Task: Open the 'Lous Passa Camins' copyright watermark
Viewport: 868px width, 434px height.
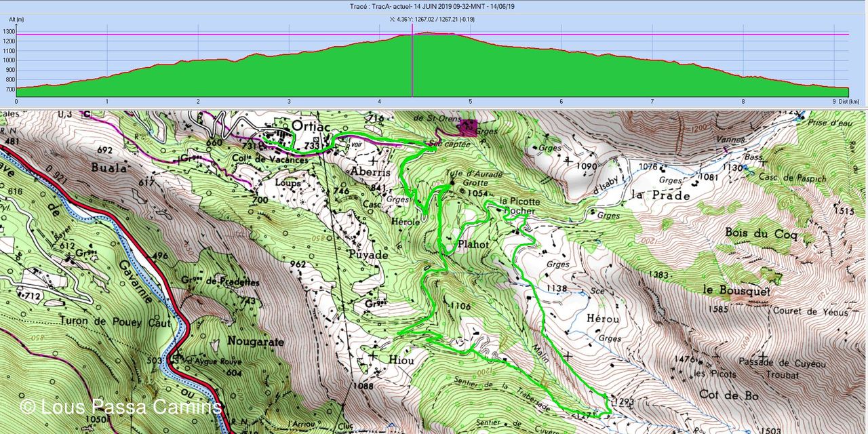Action: [121, 407]
